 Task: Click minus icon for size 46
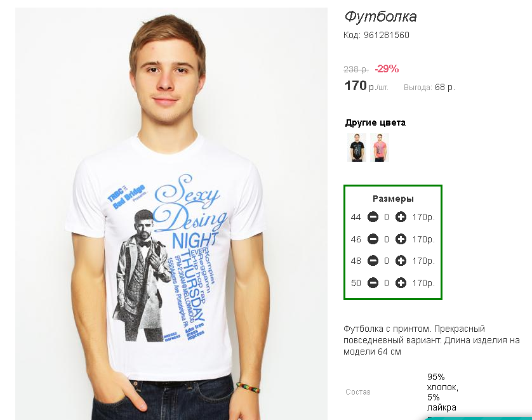click(373, 239)
